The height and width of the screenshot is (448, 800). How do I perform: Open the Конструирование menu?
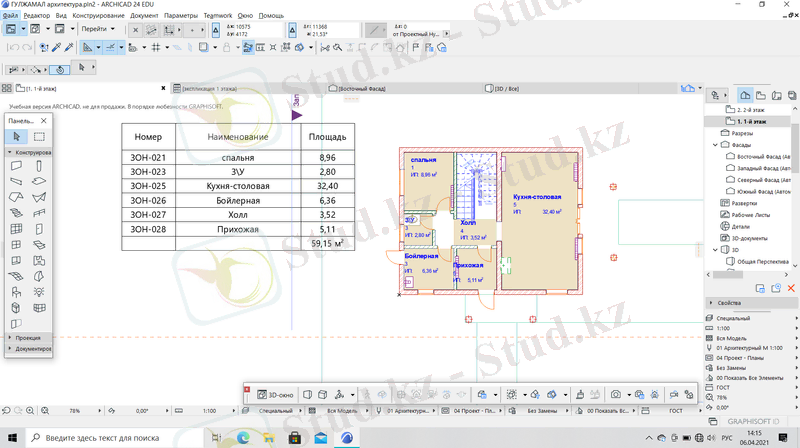(98, 17)
